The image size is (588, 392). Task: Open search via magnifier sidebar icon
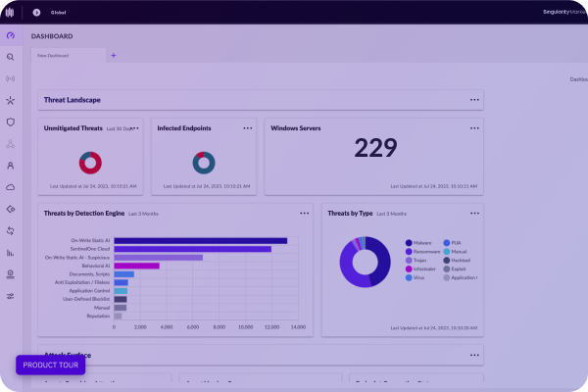coord(10,57)
